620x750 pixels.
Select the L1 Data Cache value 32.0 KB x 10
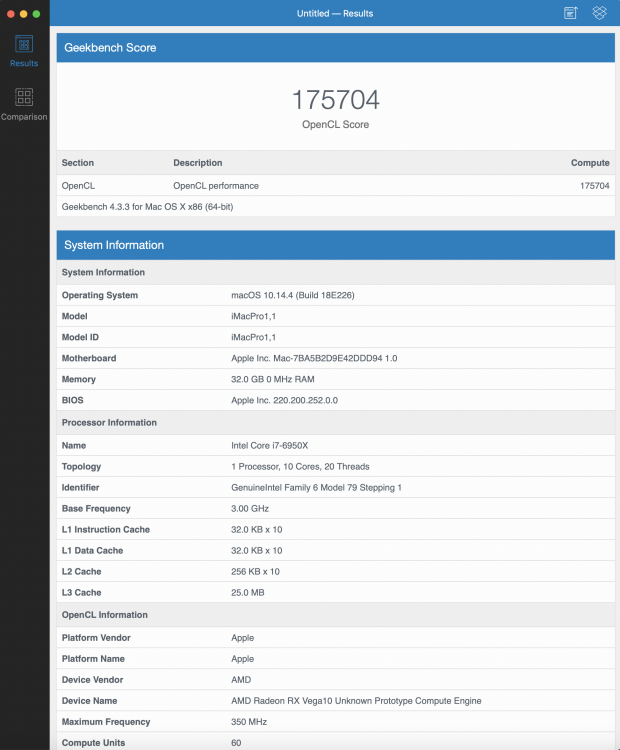256,551
